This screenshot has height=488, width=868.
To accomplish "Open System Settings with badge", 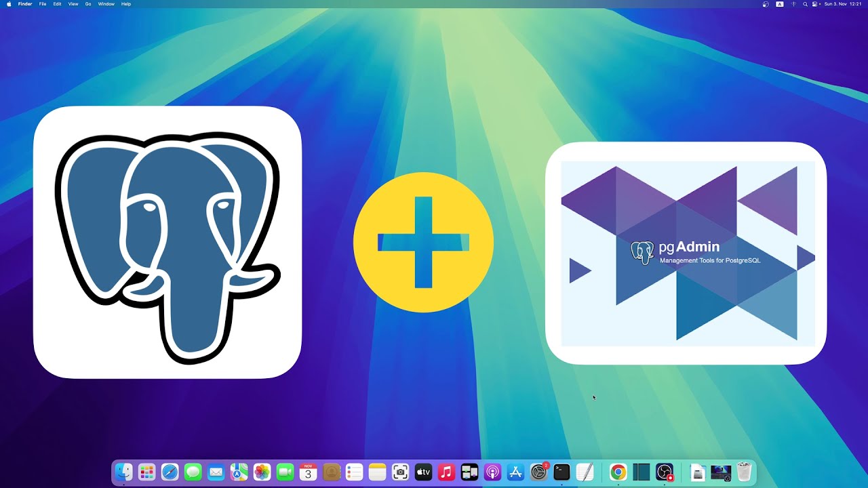I will (539, 472).
